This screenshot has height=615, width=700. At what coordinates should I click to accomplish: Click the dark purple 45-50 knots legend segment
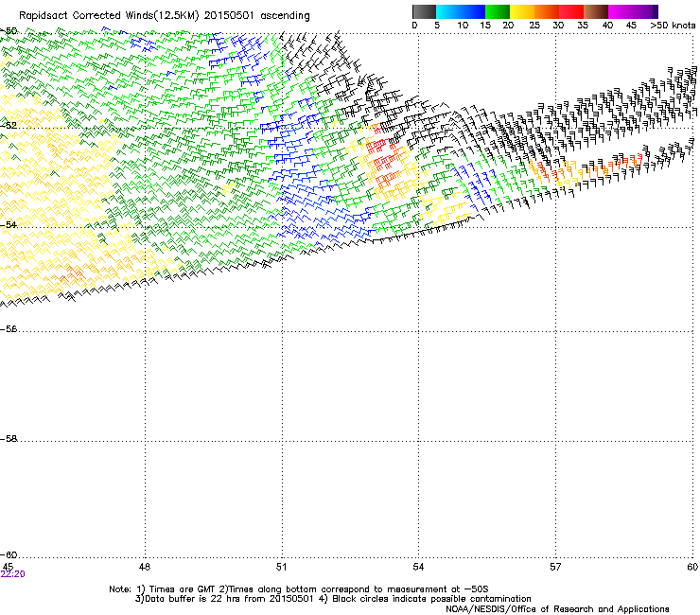(x=645, y=11)
